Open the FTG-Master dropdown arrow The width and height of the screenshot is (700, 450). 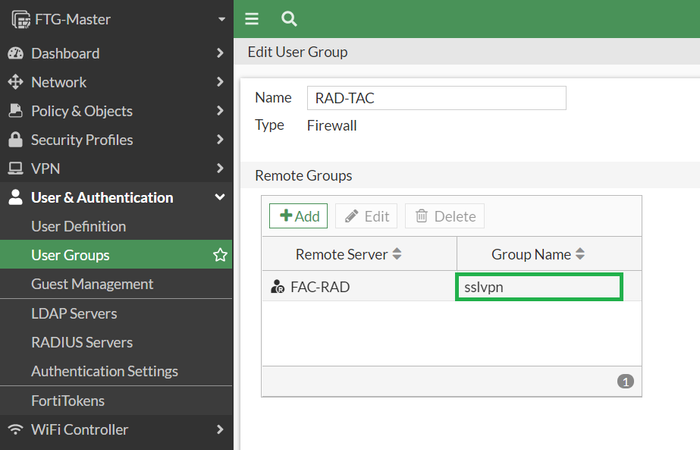[x=221, y=19]
